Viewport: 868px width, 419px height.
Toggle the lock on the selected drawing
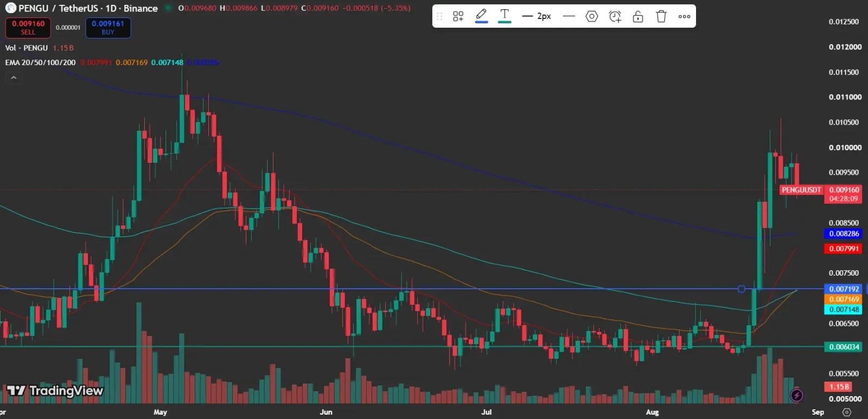638,16
